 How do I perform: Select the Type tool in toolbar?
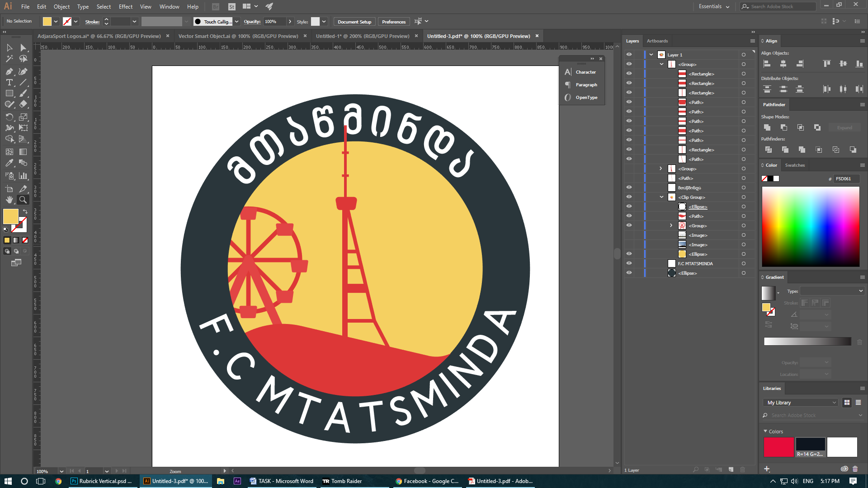click(9, 82)
